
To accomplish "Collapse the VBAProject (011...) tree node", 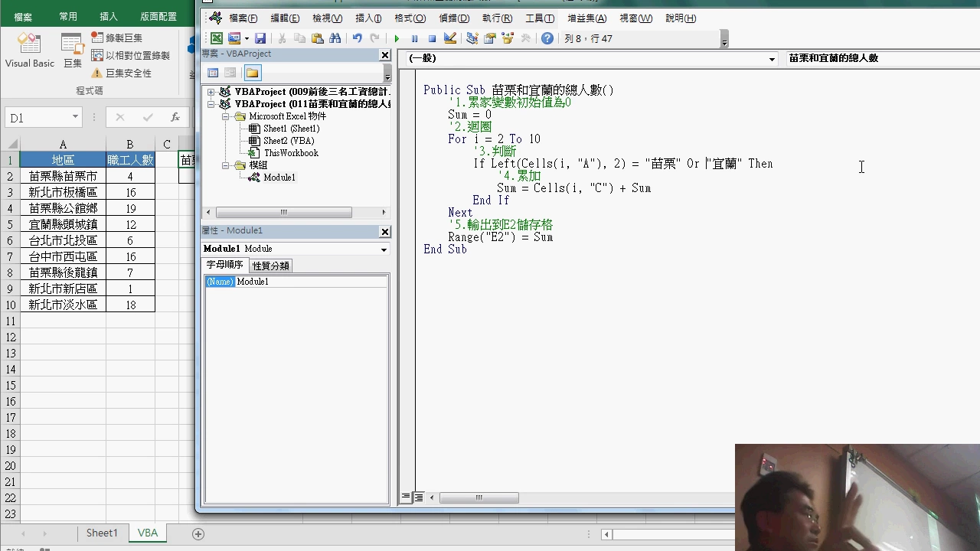I will 211,104.
